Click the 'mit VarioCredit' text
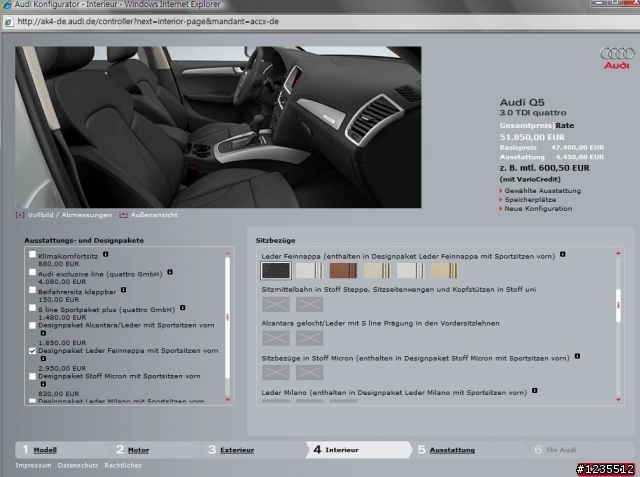 (530, 179)
